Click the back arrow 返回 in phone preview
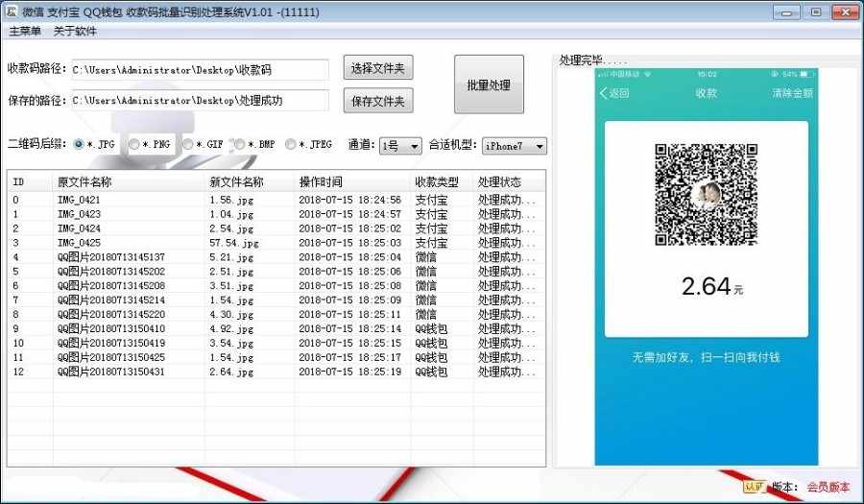The width and height of the screenshot is (864, 504). click(613, 93)
